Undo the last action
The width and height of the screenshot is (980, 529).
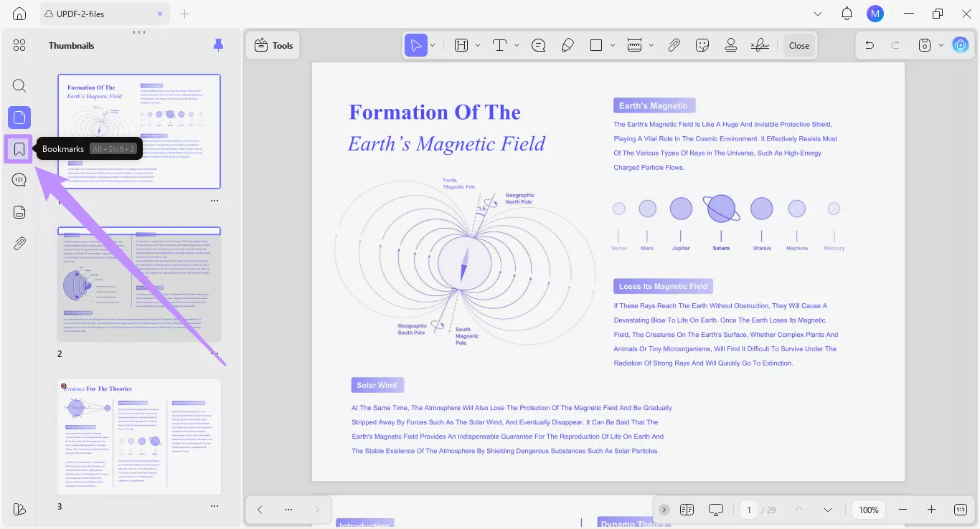pos(870,45)
